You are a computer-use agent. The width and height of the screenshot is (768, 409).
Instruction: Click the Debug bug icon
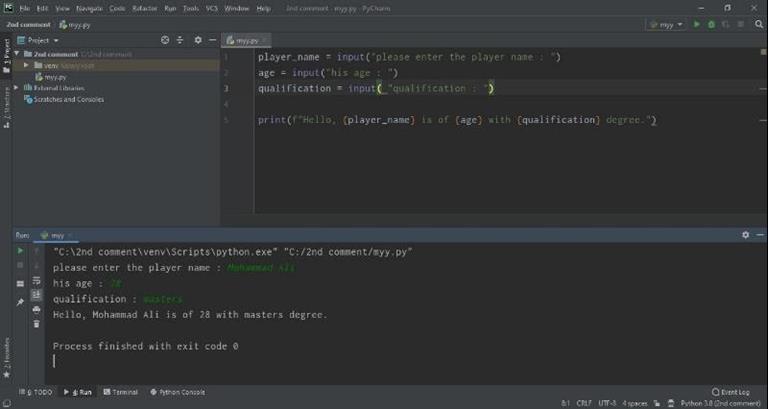click(x=711, y=24)
